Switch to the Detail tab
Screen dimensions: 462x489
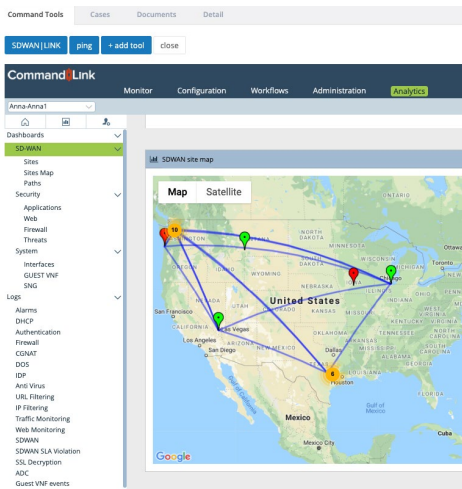(213, 14)
